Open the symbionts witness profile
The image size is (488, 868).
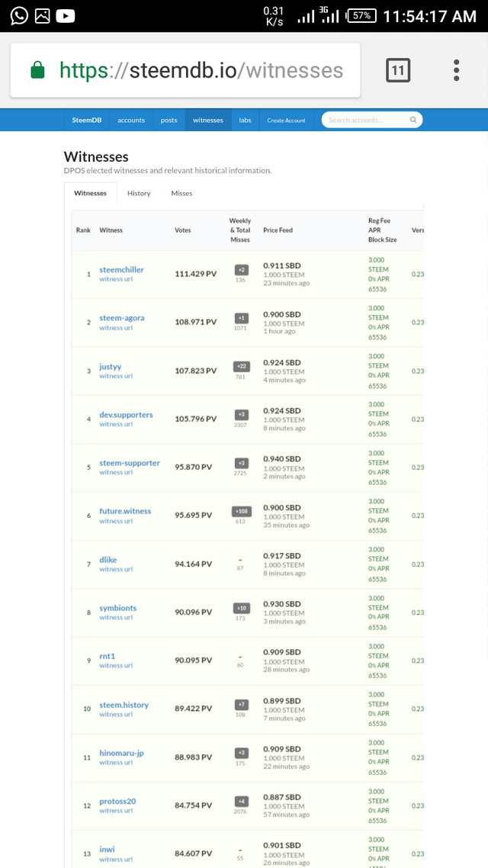click(118, 608)
